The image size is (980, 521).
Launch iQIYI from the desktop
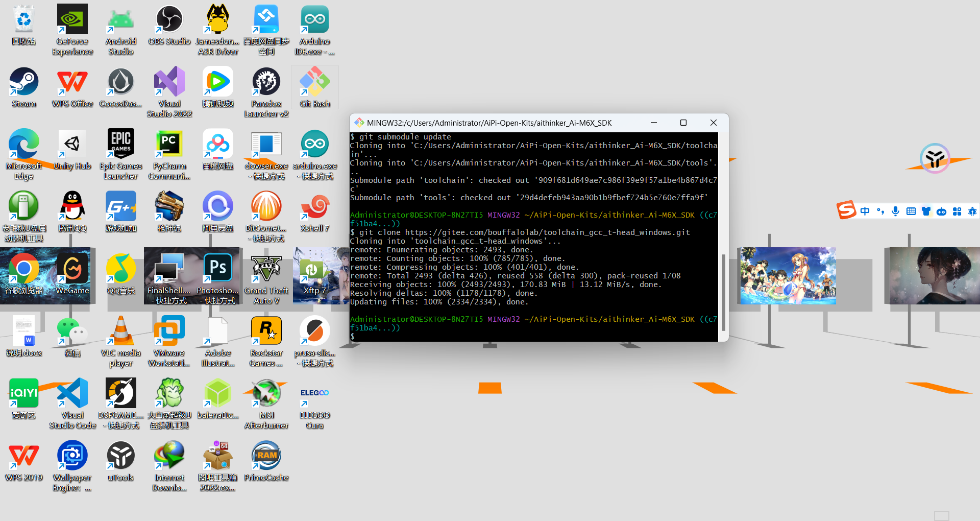pos(24,399)
